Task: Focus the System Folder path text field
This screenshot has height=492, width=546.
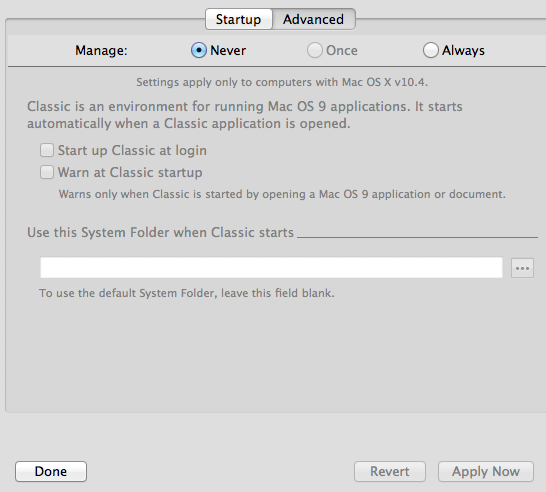Action: [271, 267]
